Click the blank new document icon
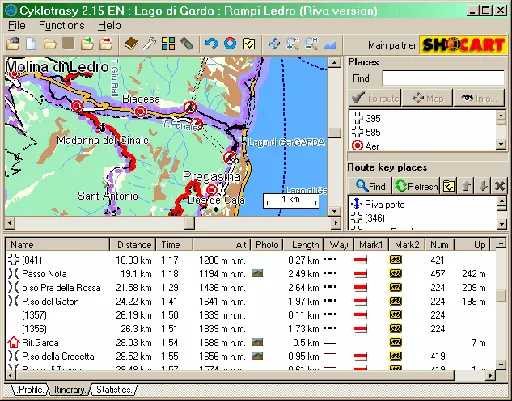This screenshot has height=401, width=512. pos(31,44)
